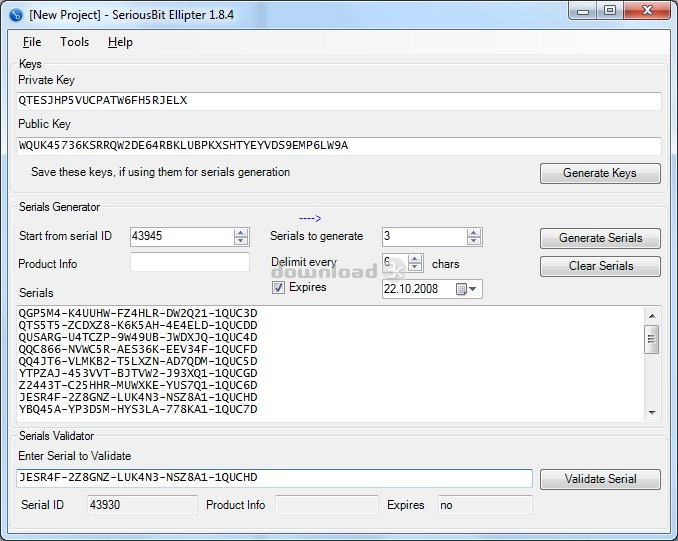Image resolution: width=678 pixels, height=541 pixels.
Task: Click the Generate Serials button
Action: pos(600,238)
